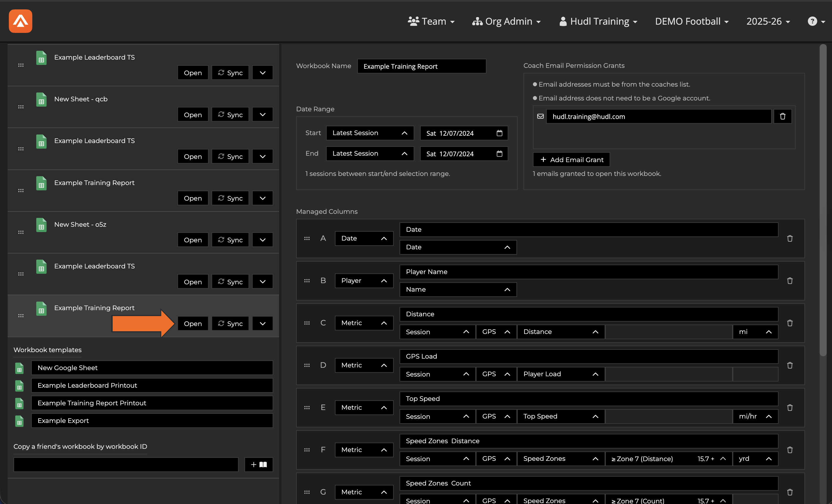
Task: Open the highlighted Example Training Report workbook
Action: click(192, 323)
